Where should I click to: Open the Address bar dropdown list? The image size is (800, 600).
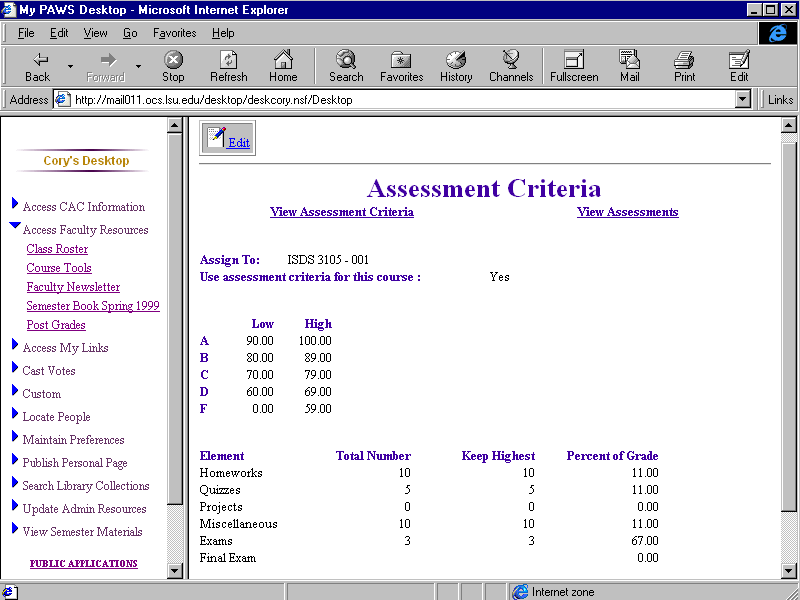click(743, 99)
